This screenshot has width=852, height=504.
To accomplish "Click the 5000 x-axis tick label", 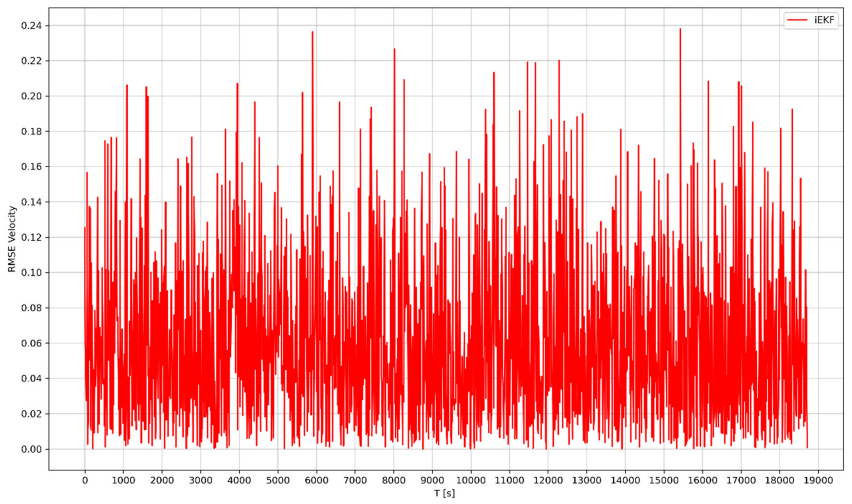I will 277,481.
